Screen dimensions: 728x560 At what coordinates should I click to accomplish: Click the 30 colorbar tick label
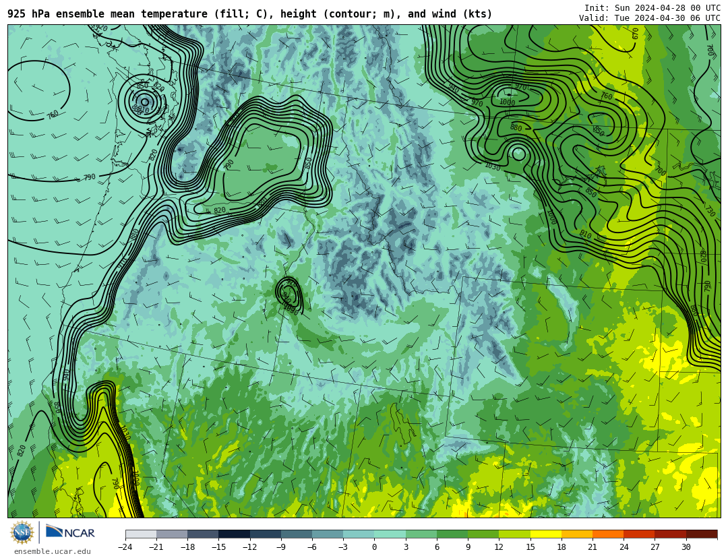pyautogui.click(x=686, y=547)
